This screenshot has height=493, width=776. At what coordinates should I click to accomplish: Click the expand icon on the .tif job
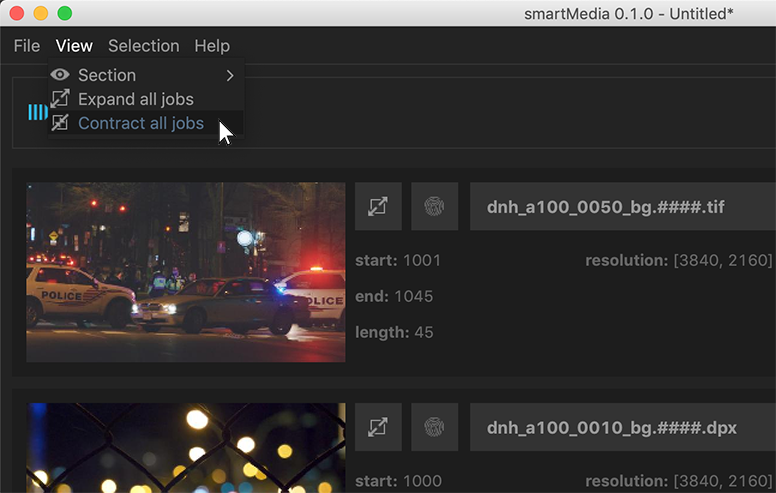[x=378, y=207]
